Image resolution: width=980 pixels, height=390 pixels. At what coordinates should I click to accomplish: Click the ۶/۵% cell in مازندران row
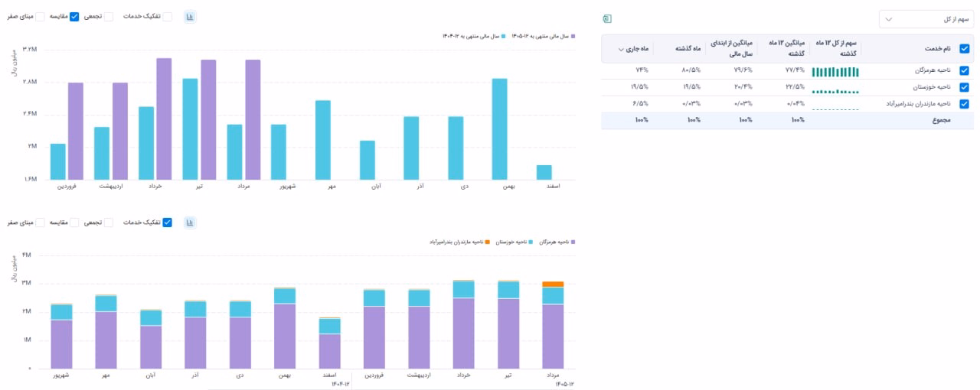[642, 104]
